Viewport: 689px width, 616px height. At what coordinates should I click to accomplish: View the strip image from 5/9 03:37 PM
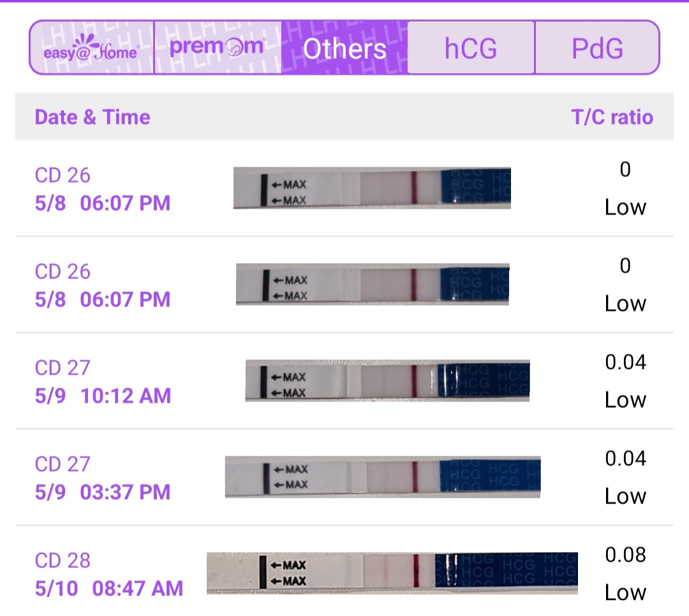pyautogui.click(x=383, y=477)
